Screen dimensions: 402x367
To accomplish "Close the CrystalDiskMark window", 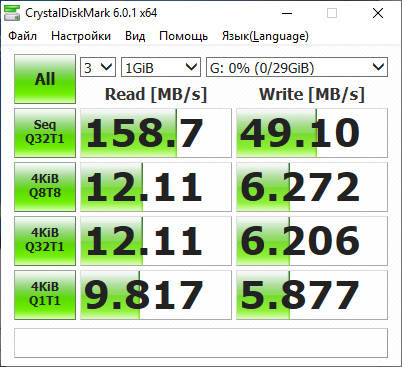I will tap(378, 13).
